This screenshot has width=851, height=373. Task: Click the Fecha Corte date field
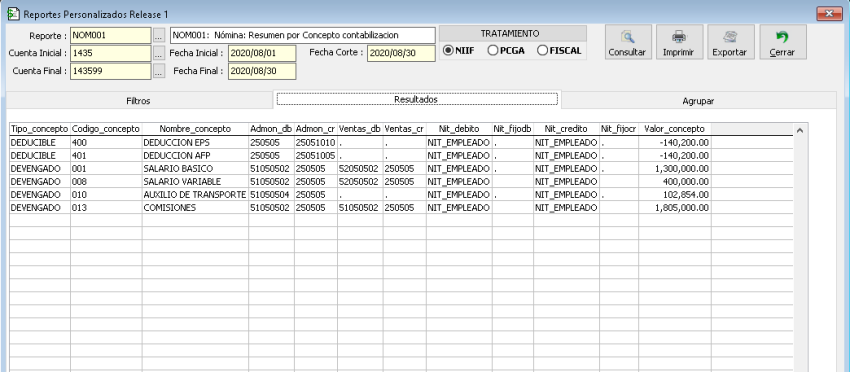tap(401, 53)
